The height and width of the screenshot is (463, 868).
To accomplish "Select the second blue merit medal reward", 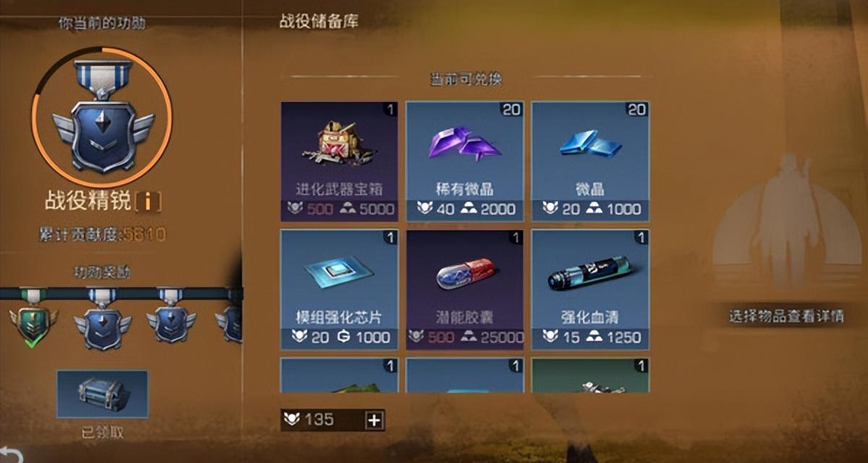I will [x=102, y=318].
